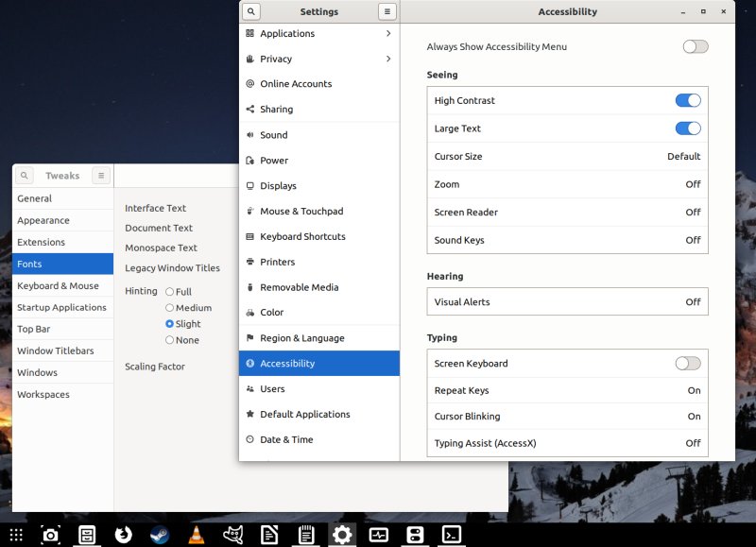Open the Settings hamburger menu

[x=387, y=12]
